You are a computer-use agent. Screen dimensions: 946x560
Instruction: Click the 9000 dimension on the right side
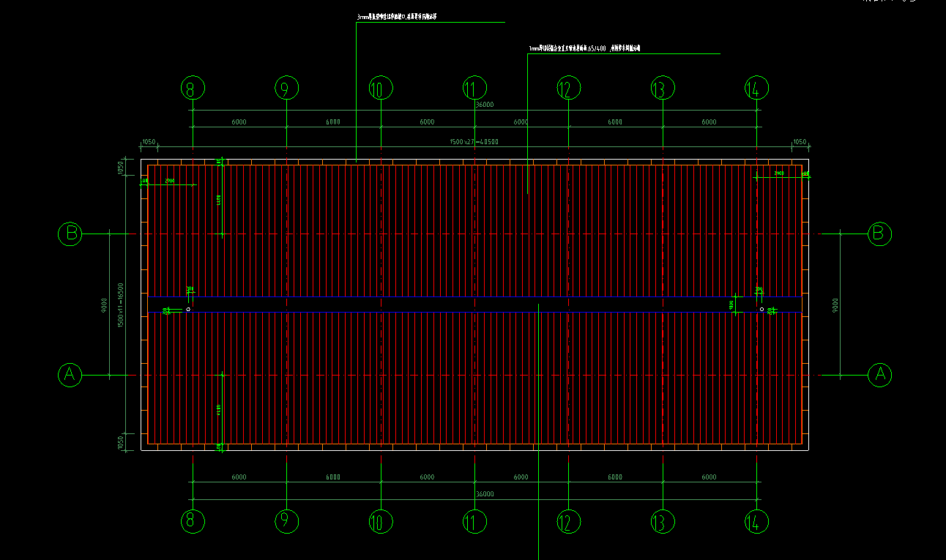(835, 305)
